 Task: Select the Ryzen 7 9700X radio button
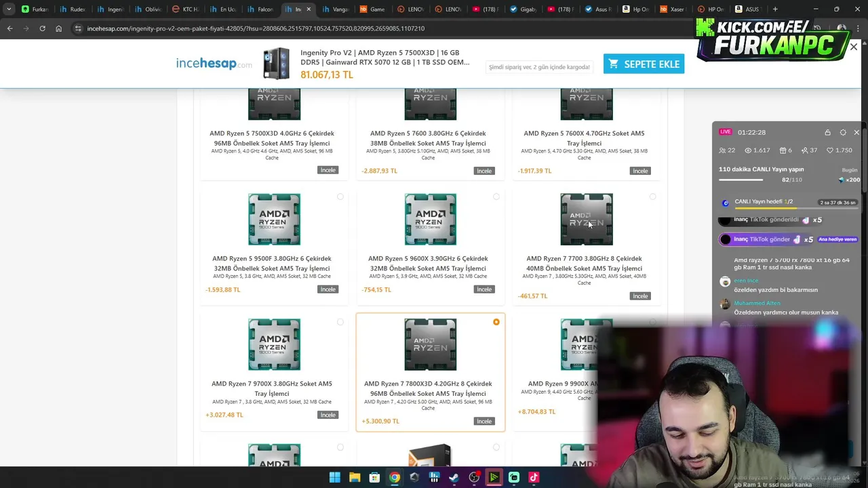click(x=340, y=322)
